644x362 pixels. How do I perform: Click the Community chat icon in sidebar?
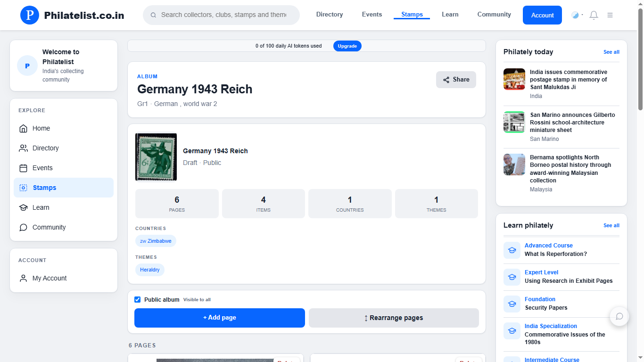(23, 227)
